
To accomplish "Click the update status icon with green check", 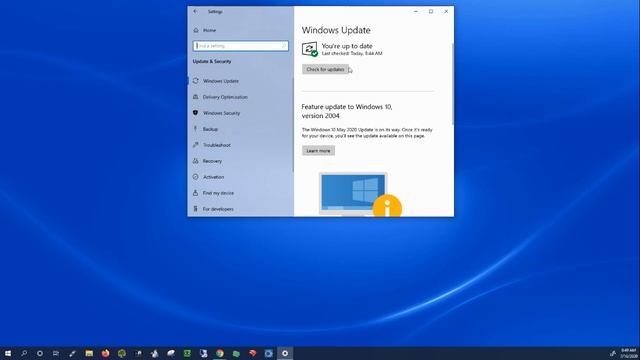I will pyautogui.click(x=310, y=49).
